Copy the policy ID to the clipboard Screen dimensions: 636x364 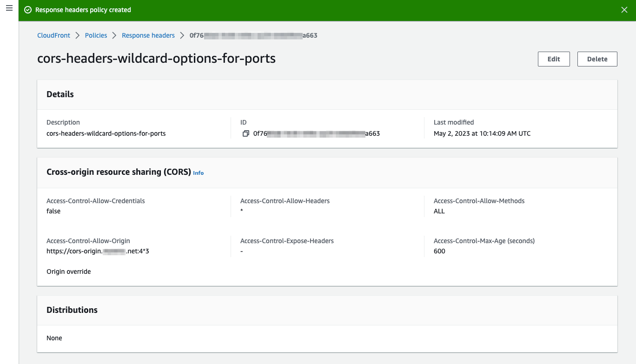tap(246, 133)
